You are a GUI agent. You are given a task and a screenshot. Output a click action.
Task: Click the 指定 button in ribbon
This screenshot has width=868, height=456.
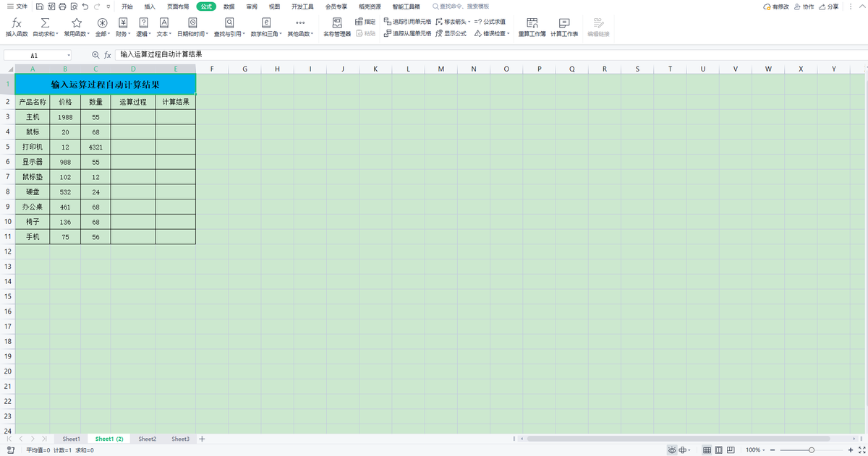click(x=365, y=22)
